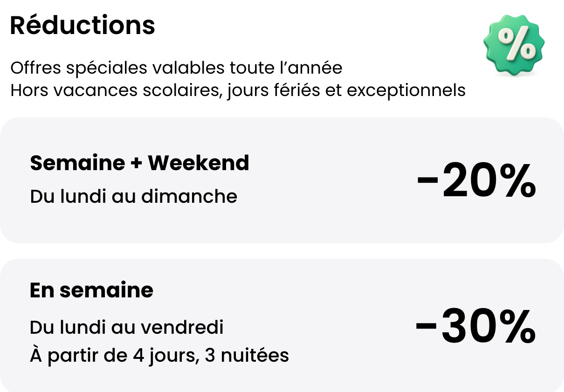Image resolution: width=564 pixels, height=392 pixels.
Task: Click the word 'Weekend' in the card title
Action: click(x=199, y=163)
